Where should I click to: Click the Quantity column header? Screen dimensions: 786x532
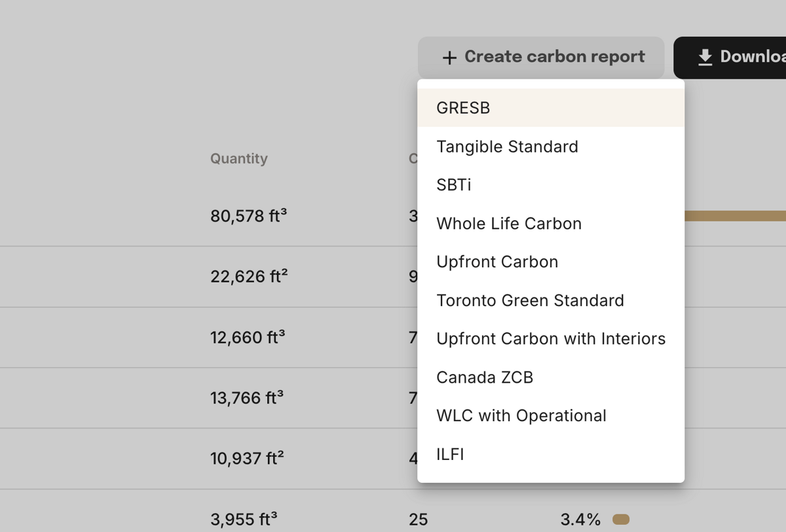click(239, 159)
